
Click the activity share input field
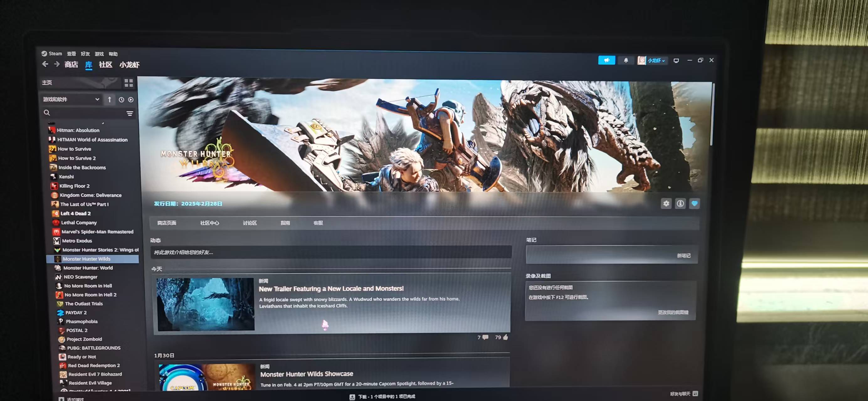pos(331,252)
